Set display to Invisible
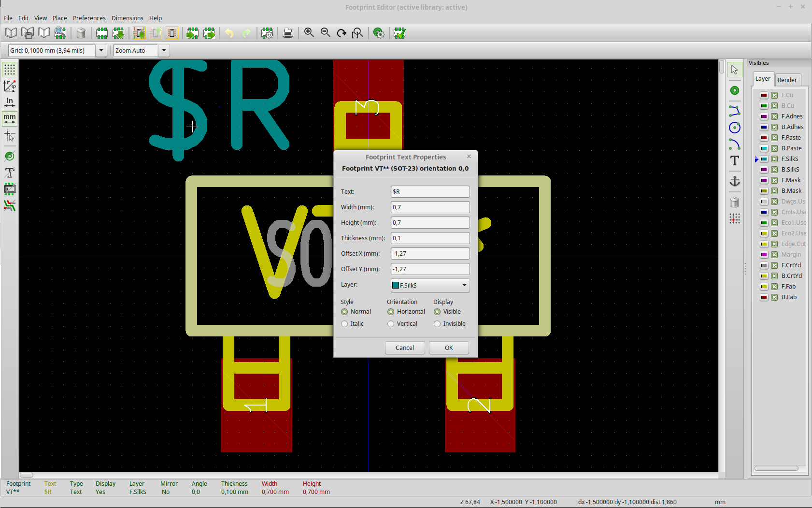Screen dimensions: 812x508 (x=437, y=324)
